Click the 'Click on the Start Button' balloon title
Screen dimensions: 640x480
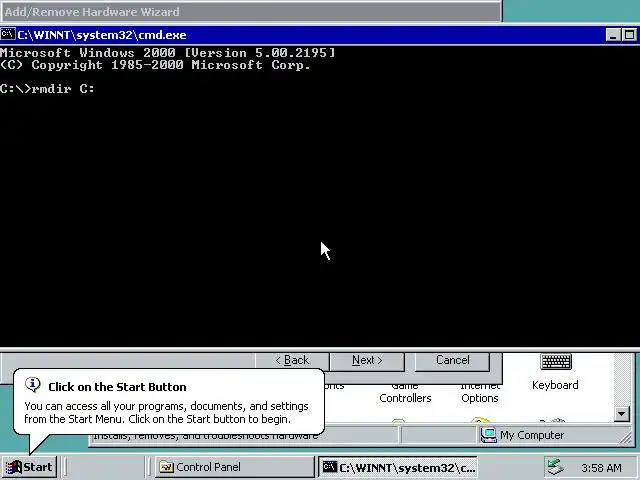coord(117,387)
